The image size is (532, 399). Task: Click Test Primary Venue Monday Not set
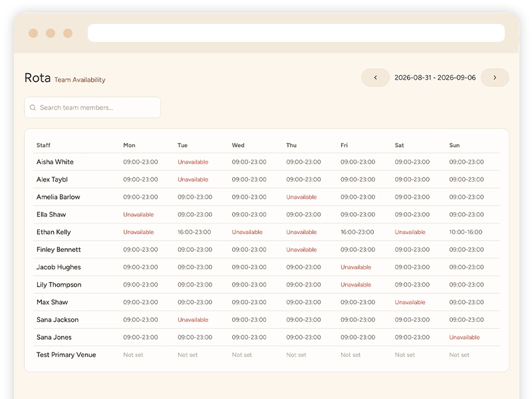click(133, 355)
